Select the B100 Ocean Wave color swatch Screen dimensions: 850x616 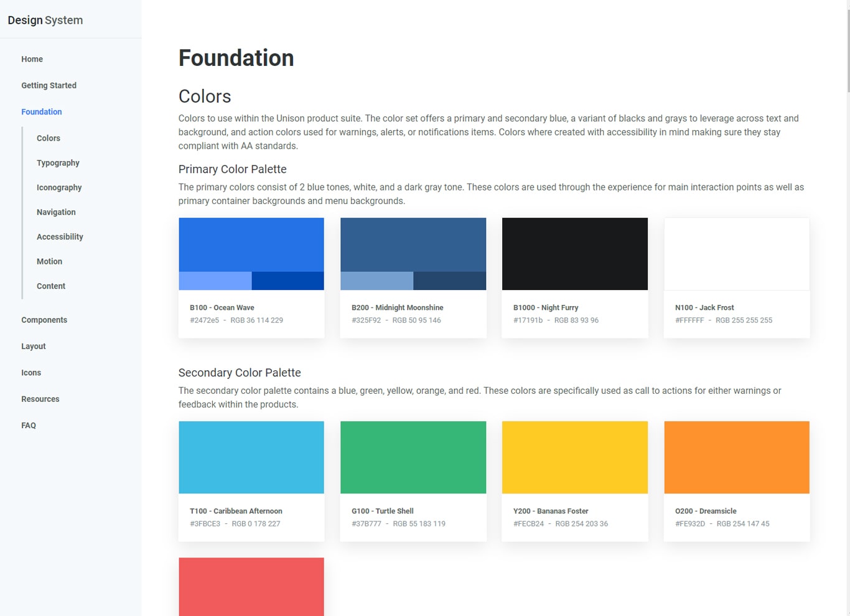[x=251, y=253]
